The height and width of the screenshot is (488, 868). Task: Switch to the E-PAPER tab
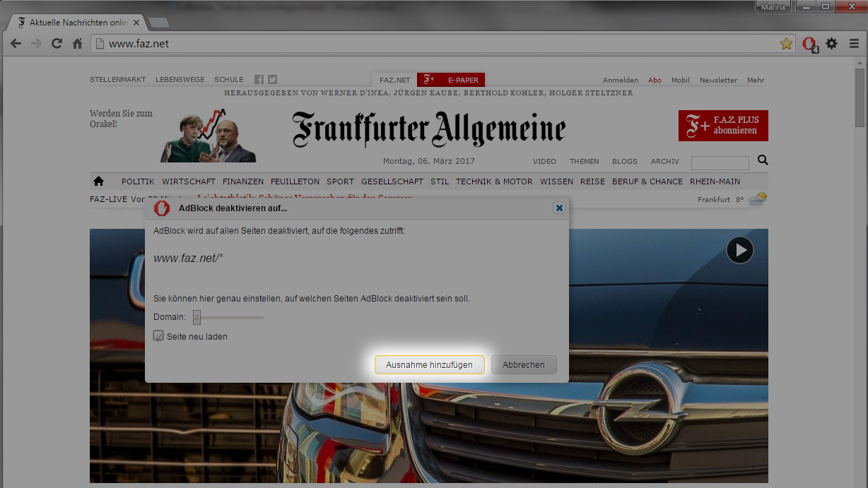(x=463, y=80)
